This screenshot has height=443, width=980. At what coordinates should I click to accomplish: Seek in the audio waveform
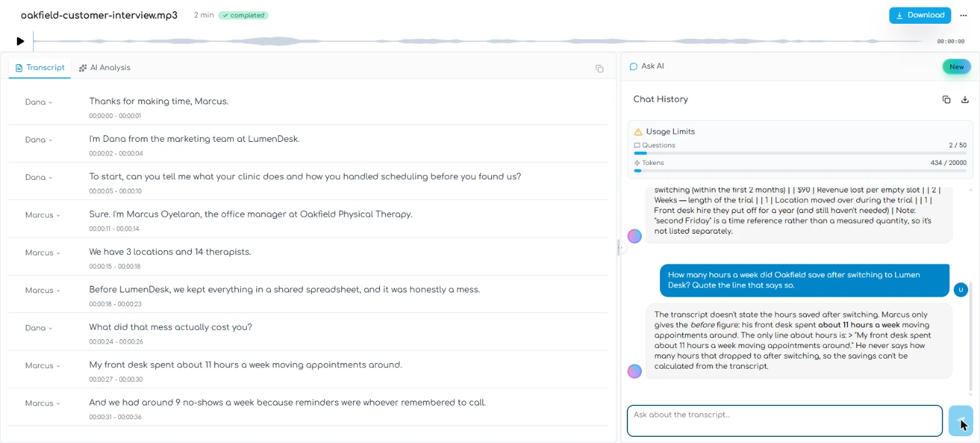click(x=478, y=41)
